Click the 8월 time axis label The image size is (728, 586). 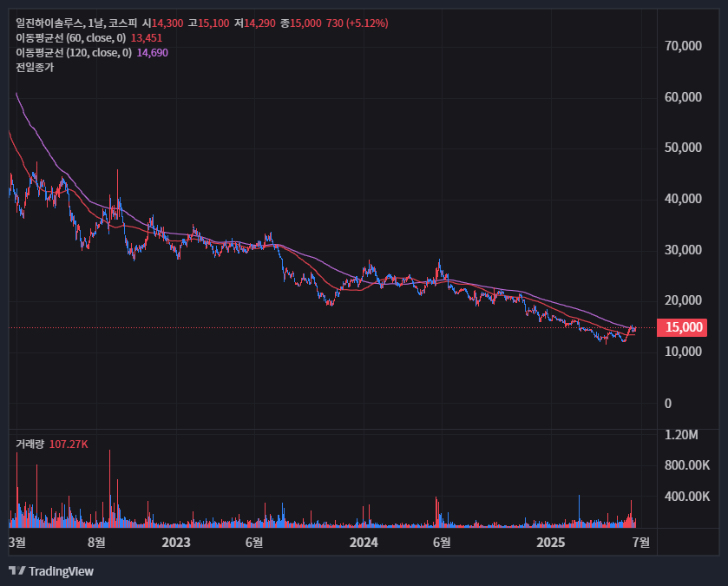(x=96, y=543)
